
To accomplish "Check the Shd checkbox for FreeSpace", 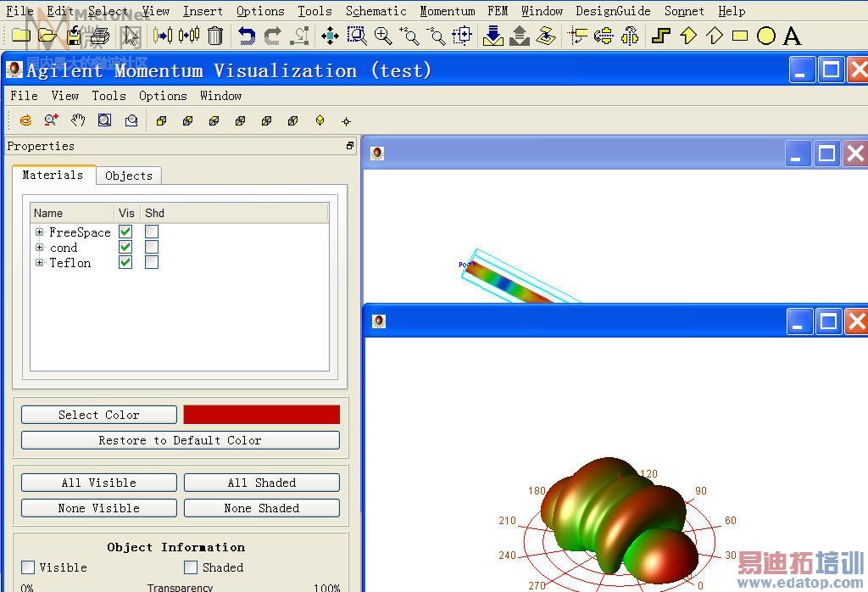I will pyautogui.click(x=152, y=232).
